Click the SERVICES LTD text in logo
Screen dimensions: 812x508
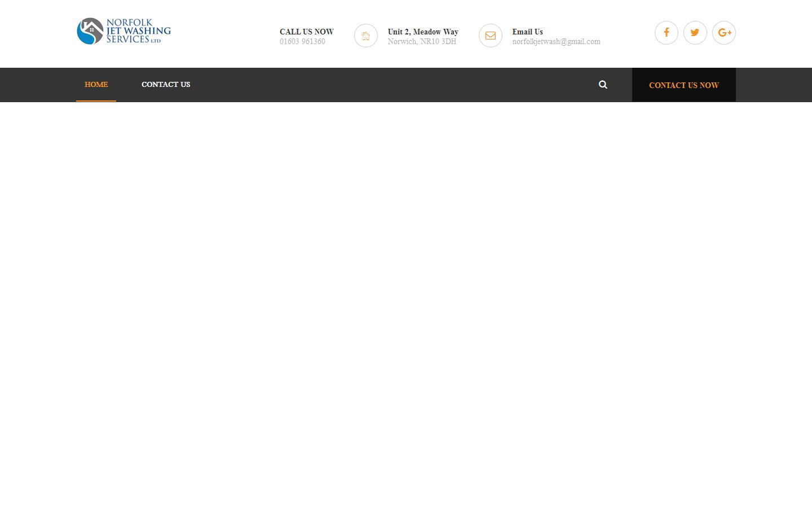click(x=134, y=40)
